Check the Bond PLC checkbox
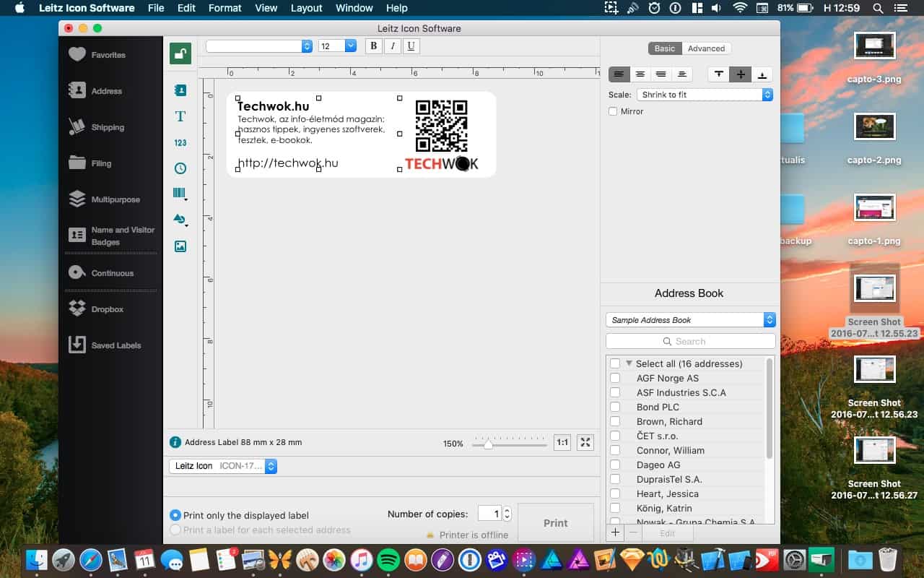Viewport: 924px width, 578px height. (x=615, y=407)
